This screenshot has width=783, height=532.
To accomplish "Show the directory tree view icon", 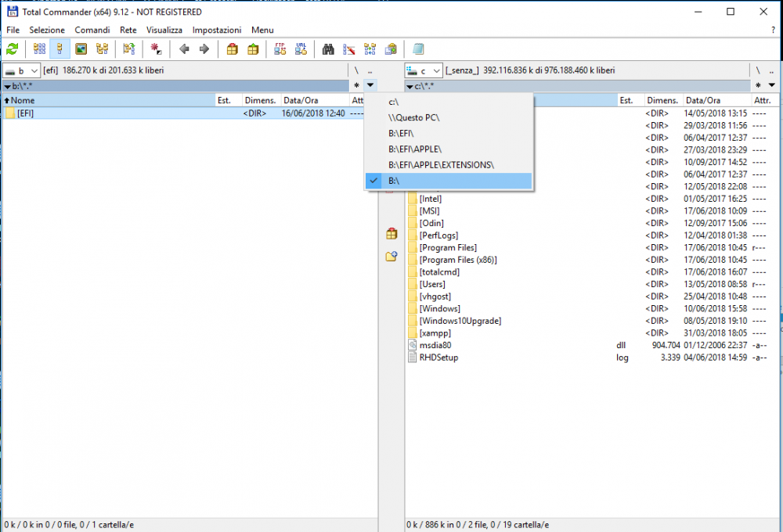I will (102, 49).
